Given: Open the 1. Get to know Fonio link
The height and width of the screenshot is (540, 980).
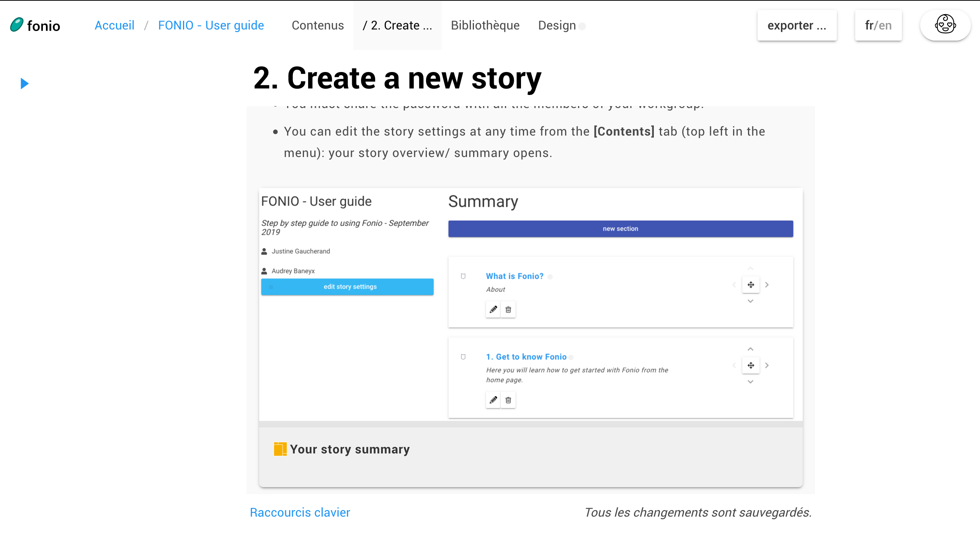Looking at the screenshot, I should pos(526,357).
